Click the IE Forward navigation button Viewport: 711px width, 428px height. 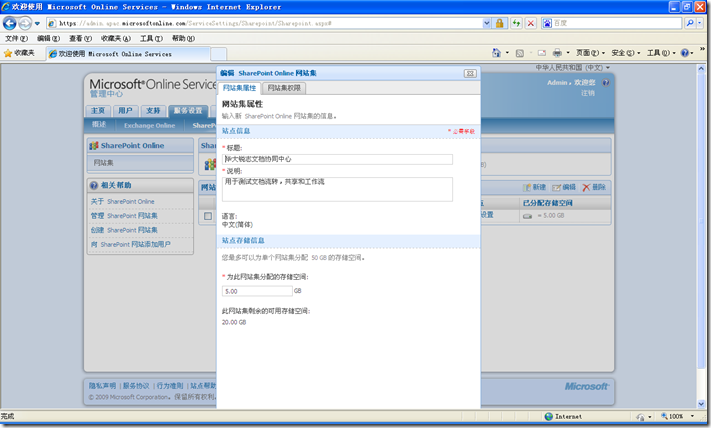coord(25,23)
